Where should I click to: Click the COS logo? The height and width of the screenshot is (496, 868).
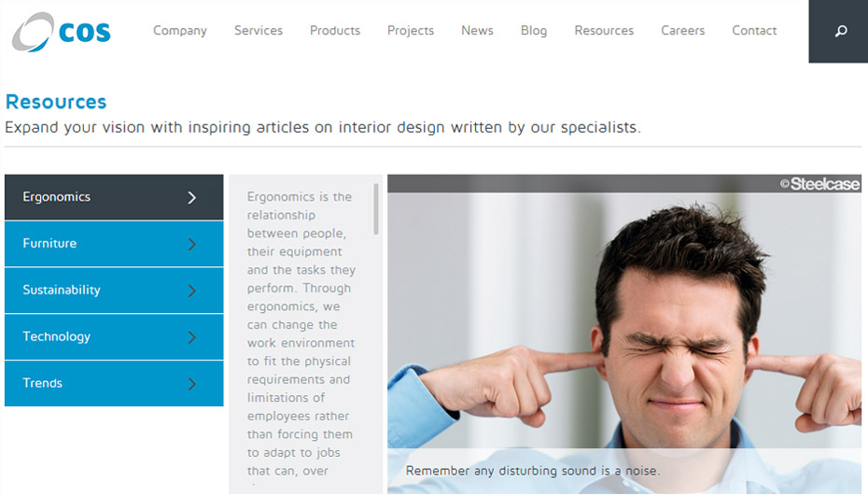[x=62, y=32]
